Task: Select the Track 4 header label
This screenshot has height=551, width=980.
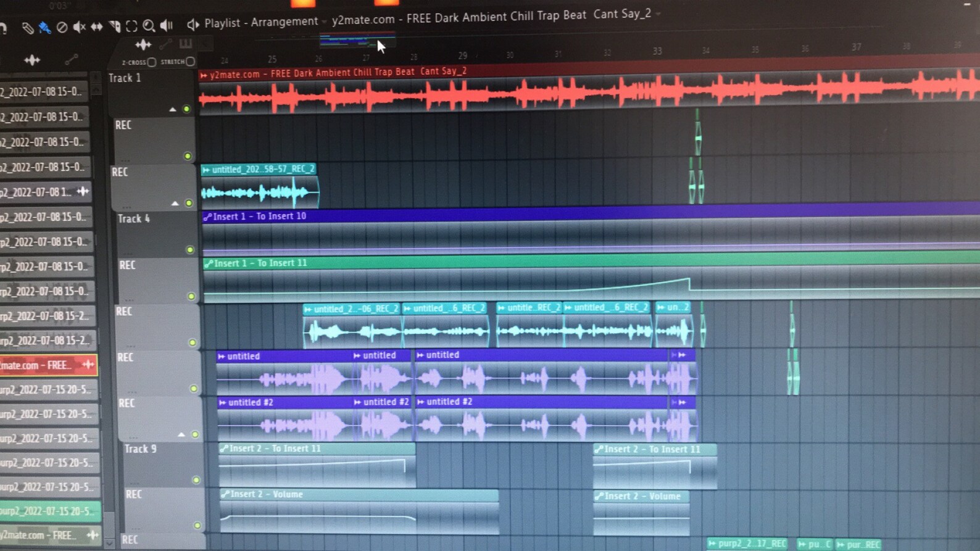Action: (x=134, y=218)
